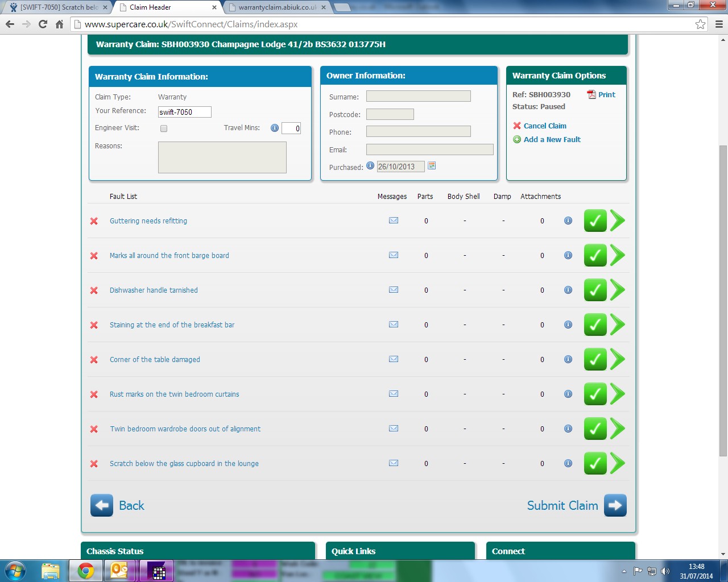Click the Travel Mins info icon
Image resolution: width=728 pixels, height=582 pixels.
pos(275,128)
